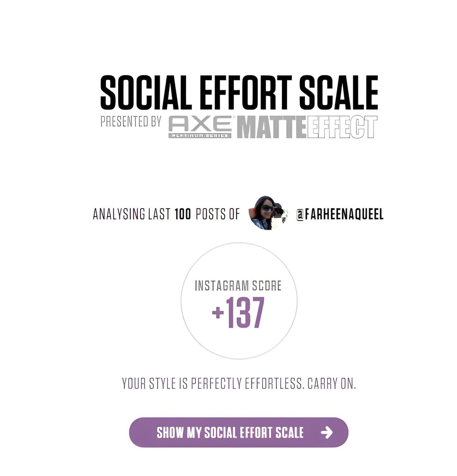Screen dimensions: 457x476
Task: Click the @ symbol before FARHEENAQUEEL
Action: (300, 215)
